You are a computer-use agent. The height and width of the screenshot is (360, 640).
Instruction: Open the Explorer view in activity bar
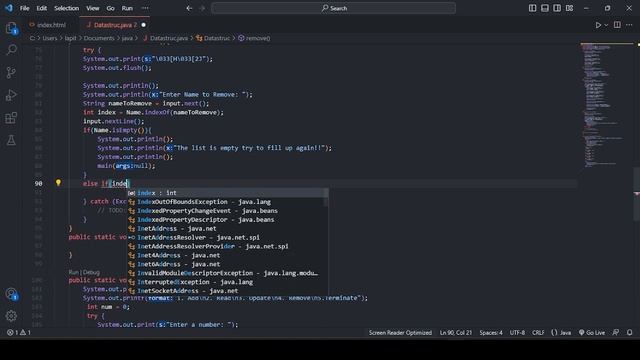(11, 28)
